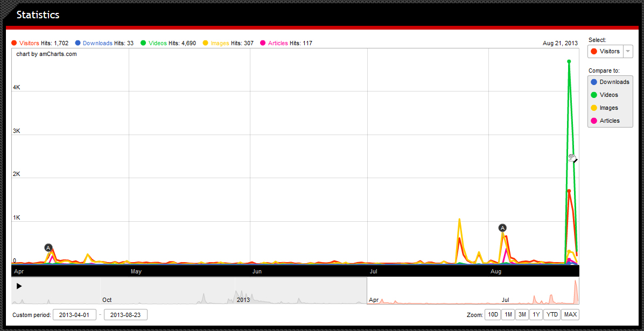Set zoom to YTD
644x331 pixels.
point(552,315)
